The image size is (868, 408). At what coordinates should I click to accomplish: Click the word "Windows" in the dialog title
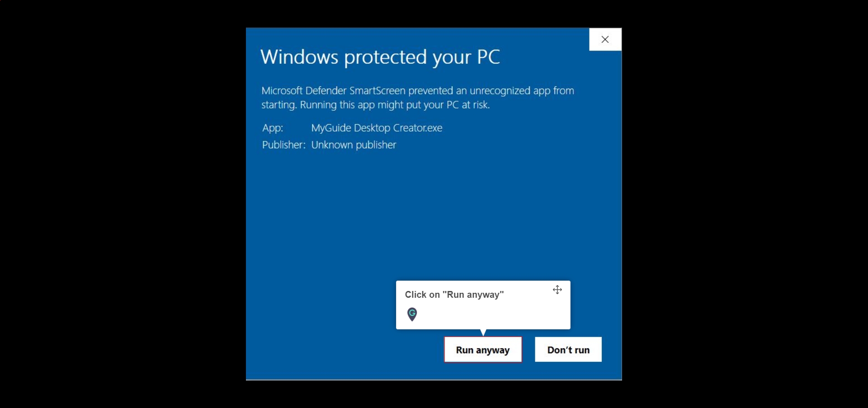pyautogui.click(x=299, y=57)
